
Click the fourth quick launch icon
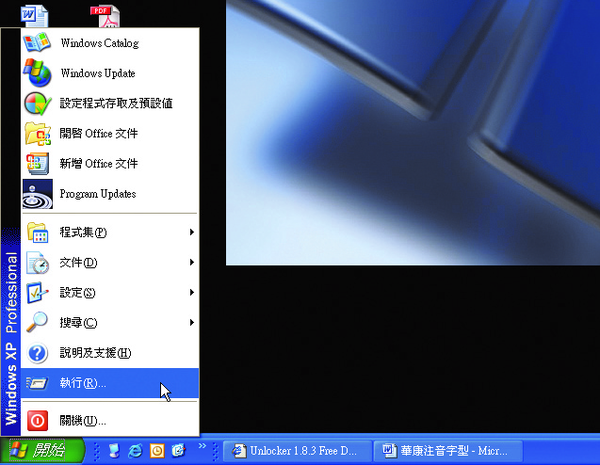click(178, 451)
